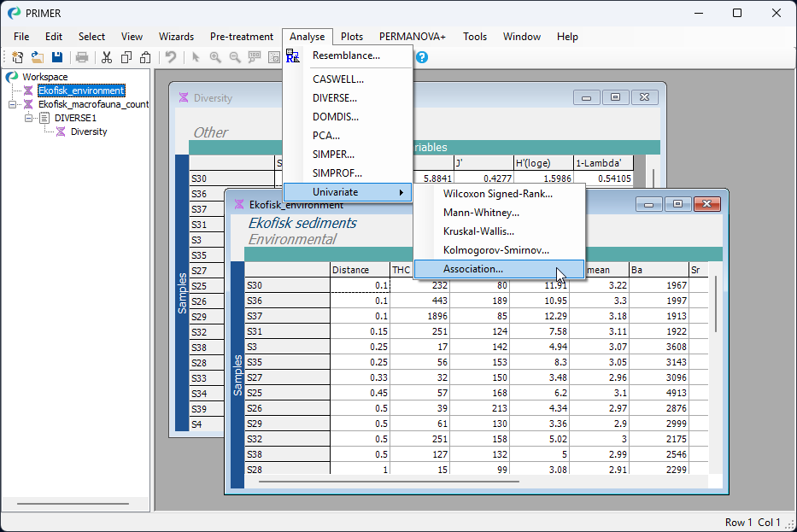Open a file with the Open toolbar icon
This screenshot has height=532, width=797.
[x=37, y=56]
